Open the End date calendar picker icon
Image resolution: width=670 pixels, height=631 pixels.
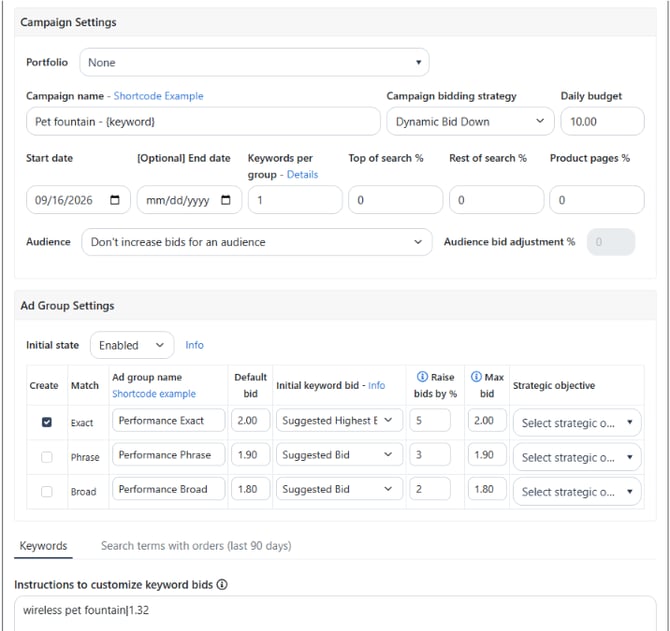click(226, 200)
